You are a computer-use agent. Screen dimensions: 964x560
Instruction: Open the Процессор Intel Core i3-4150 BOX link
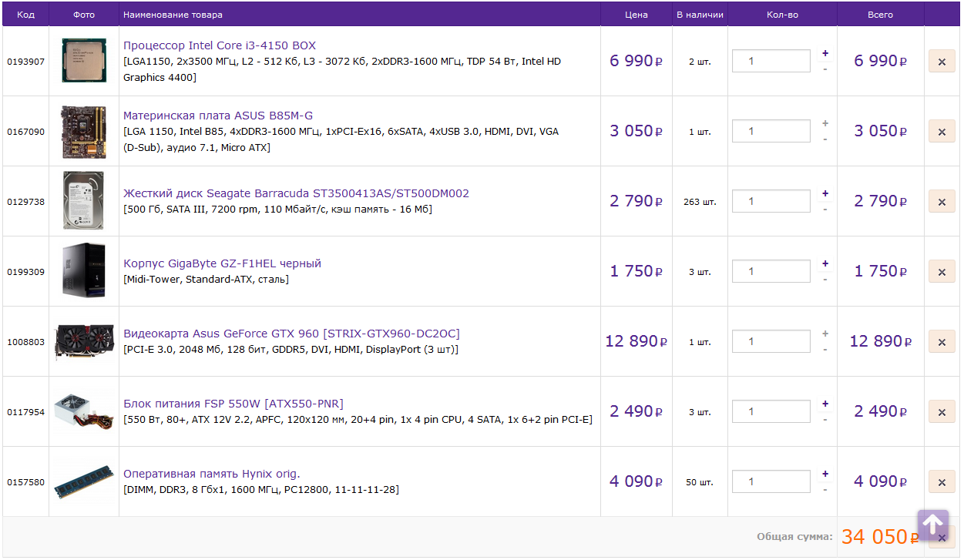pyautogui.click(x=220, y=45)
